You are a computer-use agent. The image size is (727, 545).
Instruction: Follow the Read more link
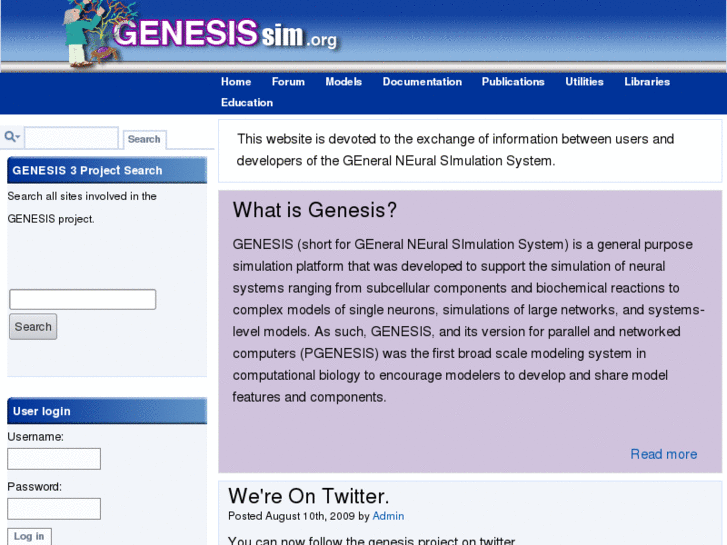click(663, 454)
